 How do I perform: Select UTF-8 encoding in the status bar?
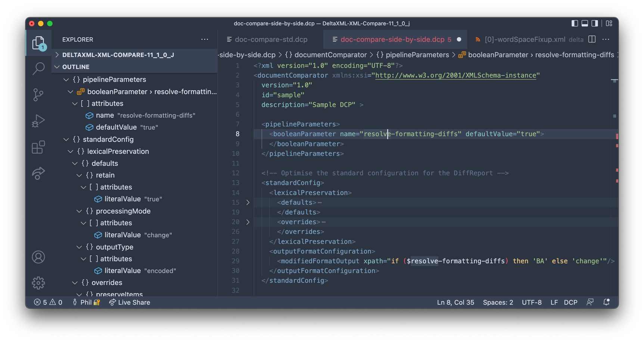532,302
